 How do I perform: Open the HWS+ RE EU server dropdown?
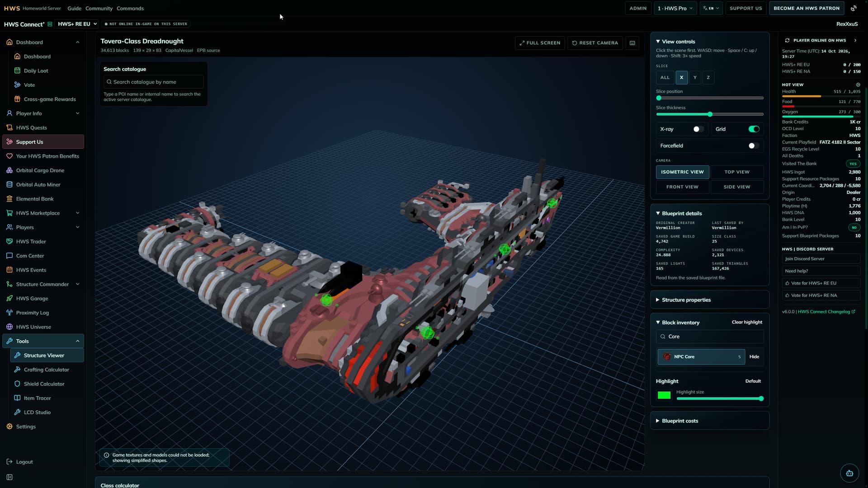pyautogui.click(x=77, y=24)
